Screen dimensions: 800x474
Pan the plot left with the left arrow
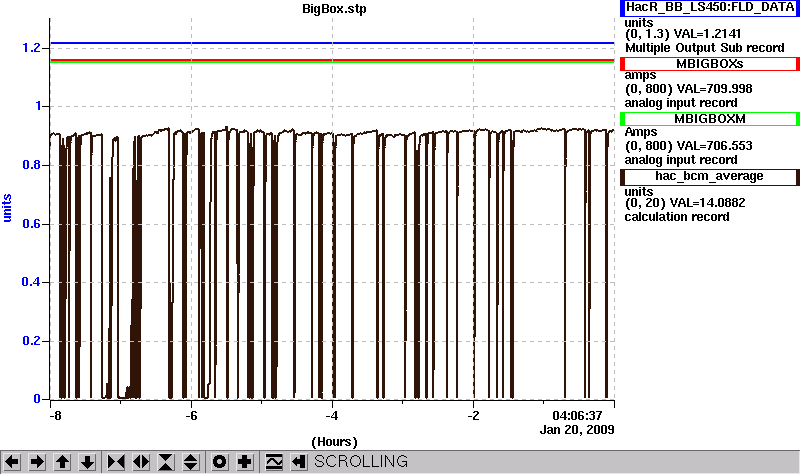click(x=12, y=462)
